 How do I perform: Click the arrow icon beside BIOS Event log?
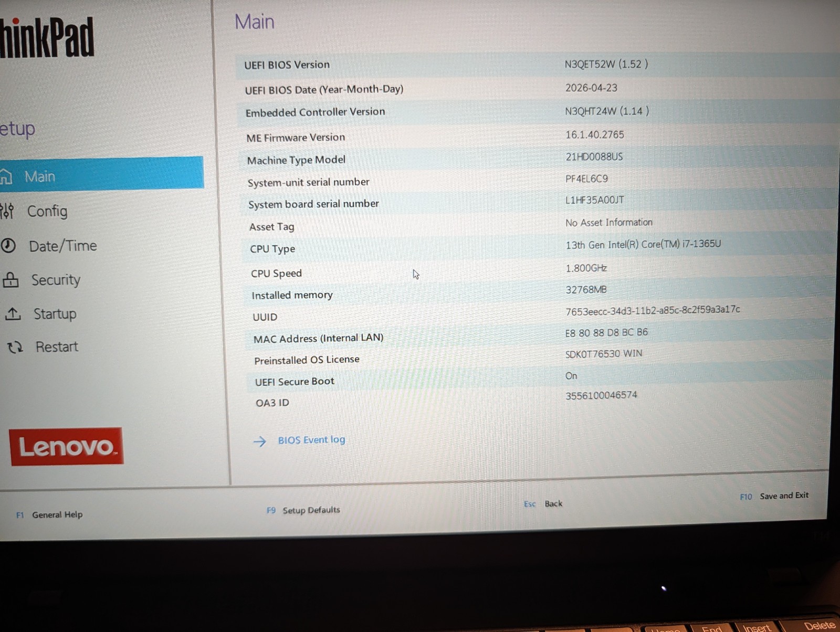(260, 441)
